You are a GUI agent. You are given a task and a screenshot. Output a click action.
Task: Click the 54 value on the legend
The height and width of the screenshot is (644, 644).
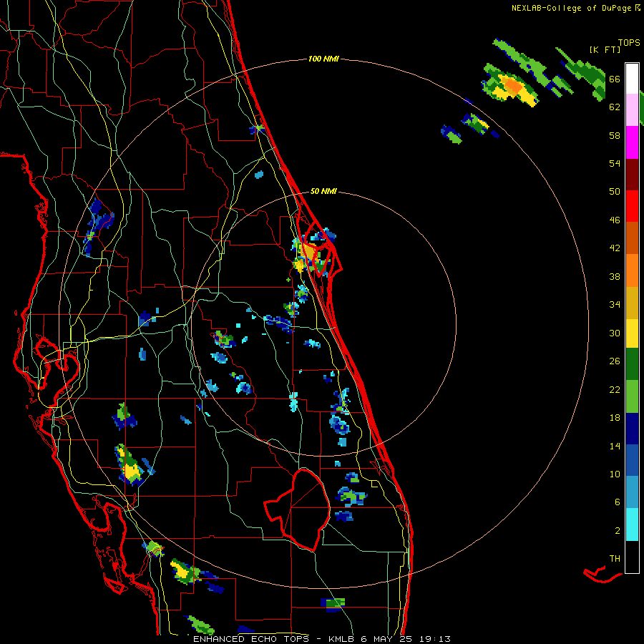point(615,163)
